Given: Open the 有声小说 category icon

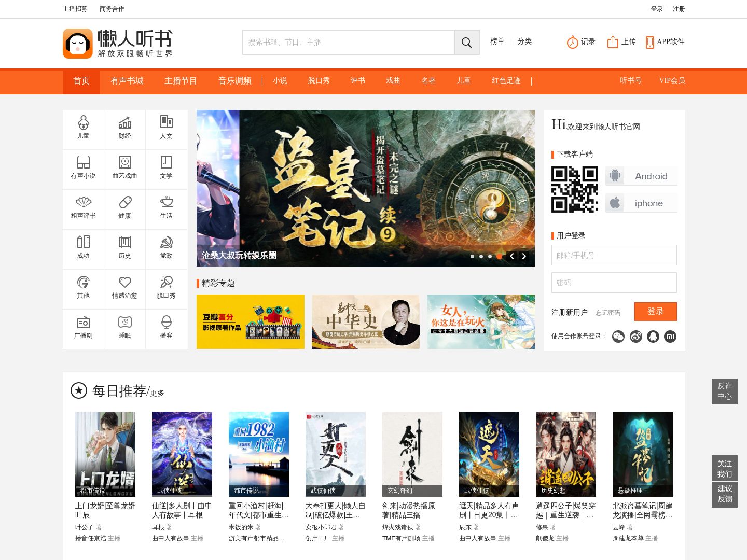Looking at the screenshot, I should click(83, 162).
